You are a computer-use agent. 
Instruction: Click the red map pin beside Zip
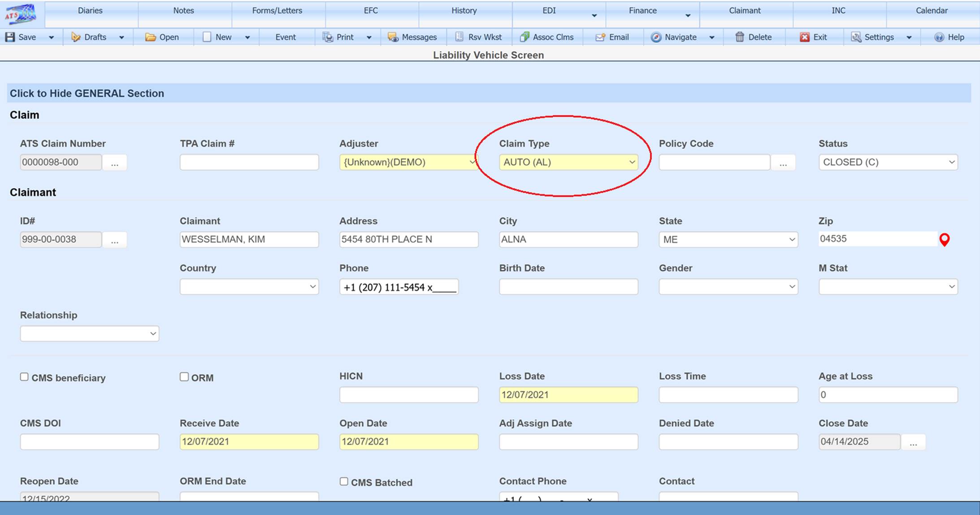tap(944, 240)
